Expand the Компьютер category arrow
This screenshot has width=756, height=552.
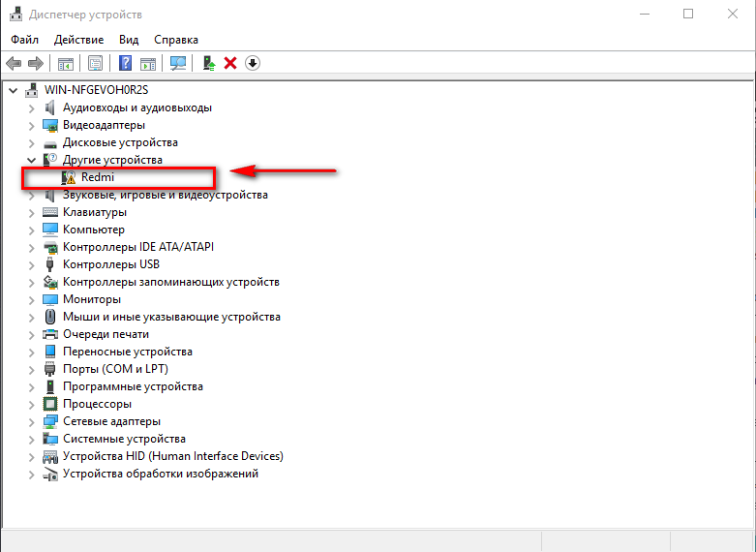pos(31,230)
